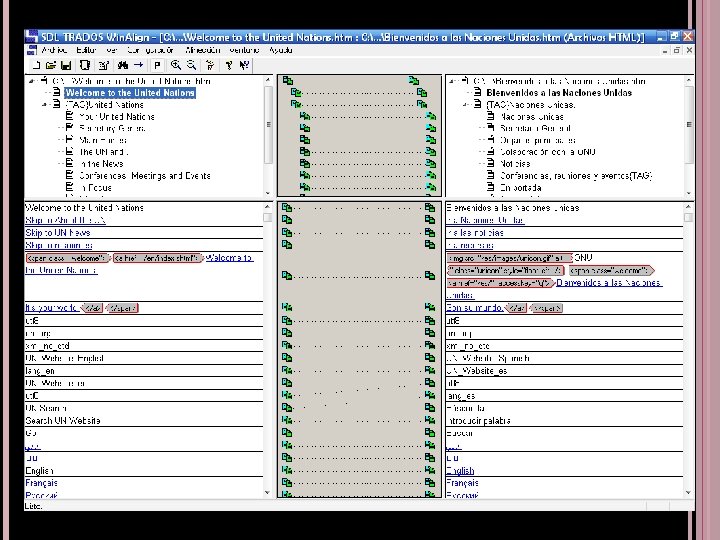Select Conferencias, reuniones y eventos(TAG) item
This screenshot has width=720, height=540.
click(x=576, y=175)
